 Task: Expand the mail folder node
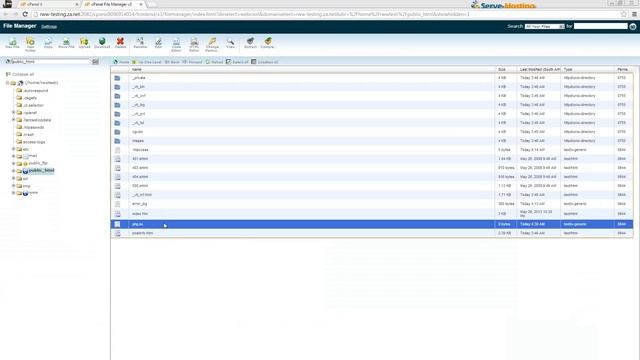pyautogui.click(x=13, y=156)
